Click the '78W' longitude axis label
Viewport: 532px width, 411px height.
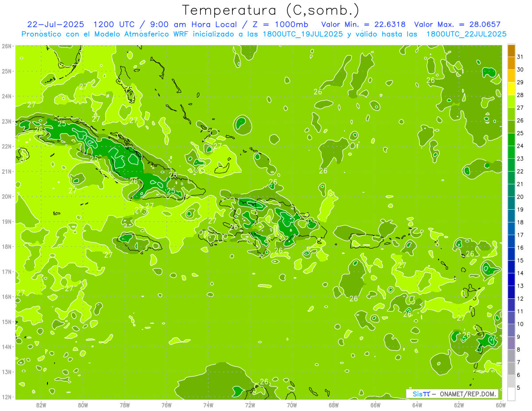125,404
